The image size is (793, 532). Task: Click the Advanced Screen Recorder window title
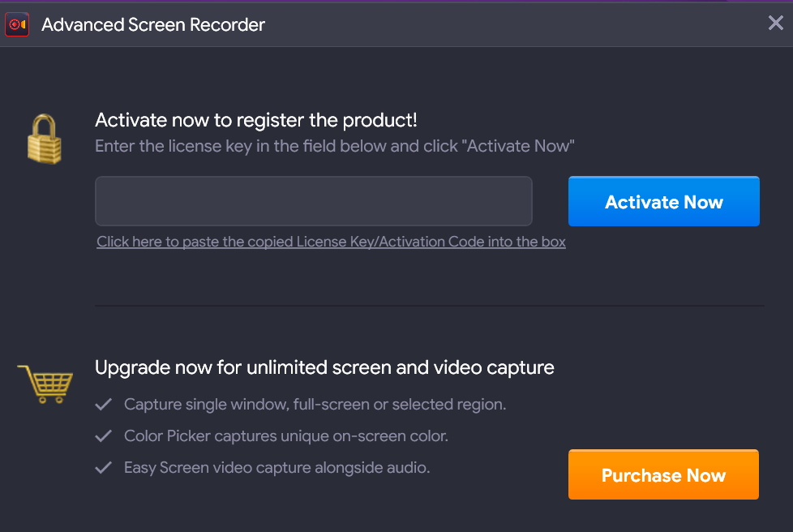153,25
